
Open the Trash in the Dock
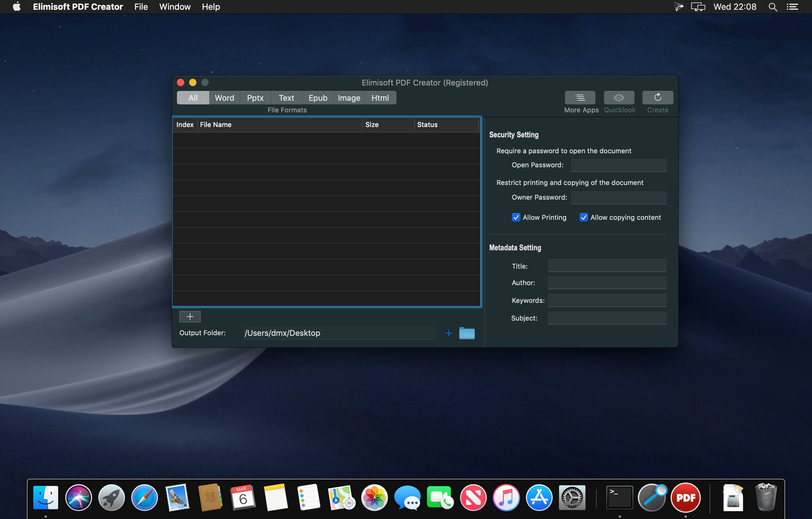(x=766, y=497)
